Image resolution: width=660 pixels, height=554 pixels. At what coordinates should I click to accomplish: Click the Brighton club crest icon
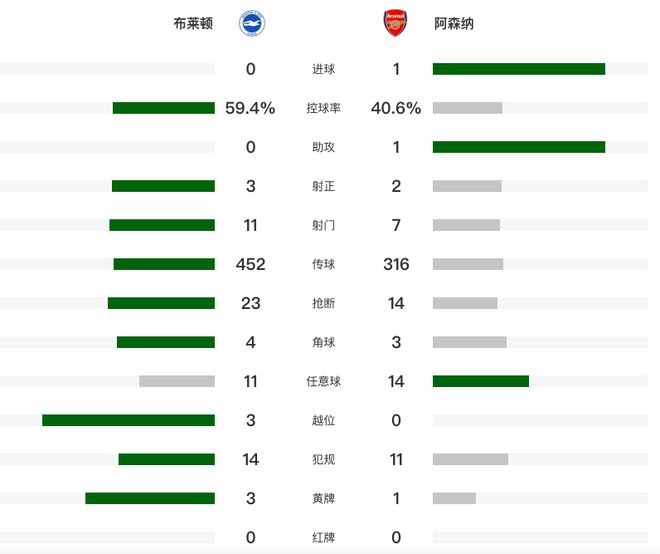point(251,23)
